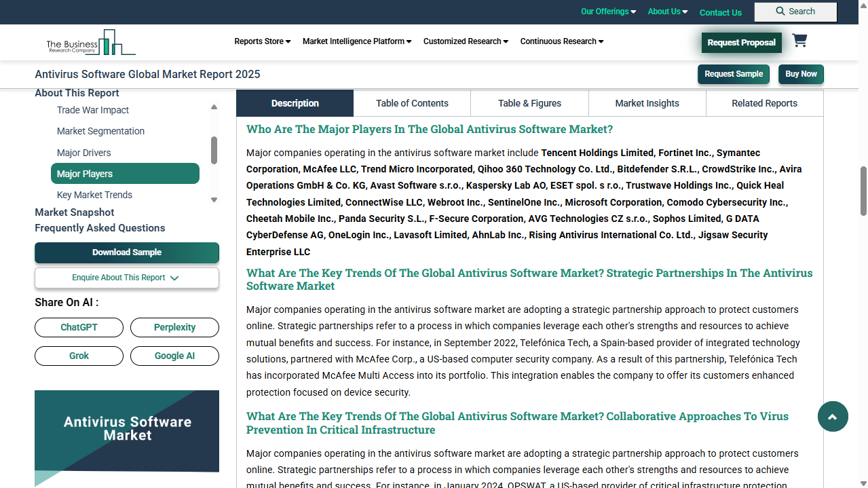Select Key Market Trends in sidebar
Screen dimensions: 868x488
point(94,195)
